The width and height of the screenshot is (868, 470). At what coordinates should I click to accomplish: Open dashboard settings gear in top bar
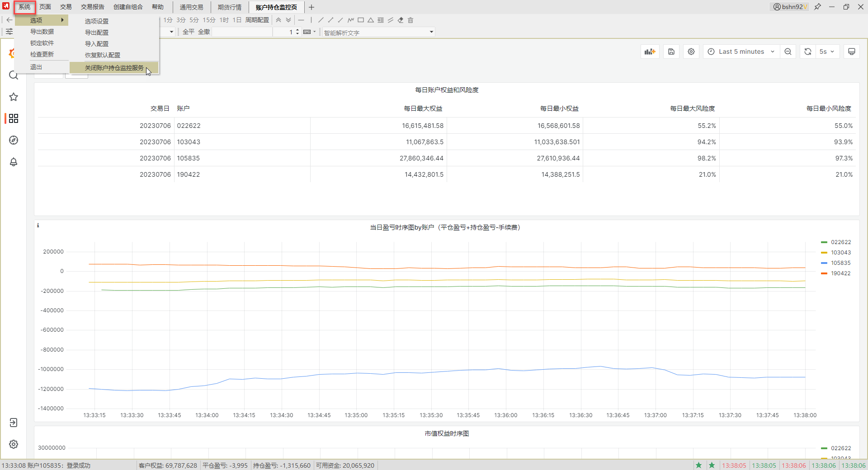(x=691, y=52)
